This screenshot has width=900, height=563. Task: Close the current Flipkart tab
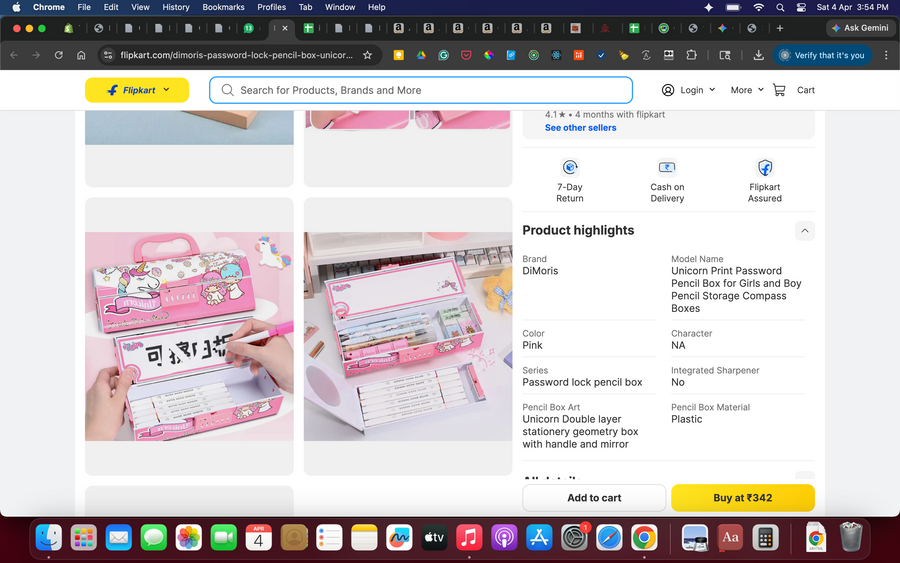tap(285, 28)
